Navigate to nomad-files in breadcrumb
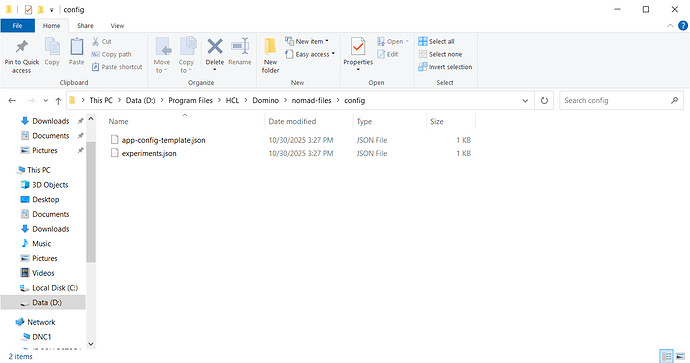690x363 pixels. [x=312, y=100]
